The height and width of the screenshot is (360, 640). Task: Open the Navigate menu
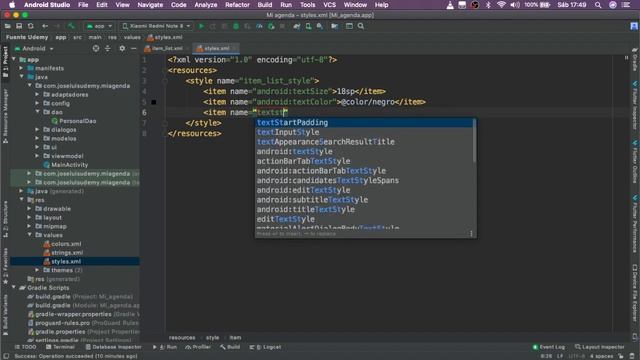coord(150,5)
